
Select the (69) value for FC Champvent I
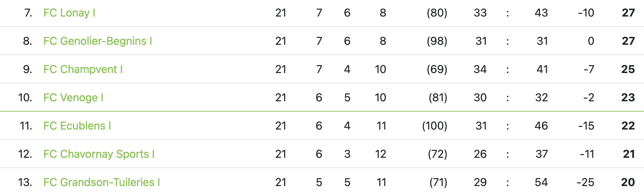tap(437, 69)
